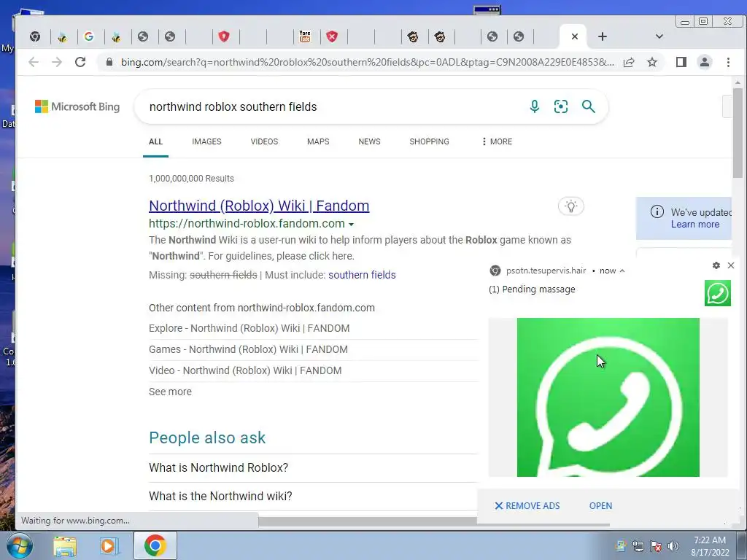This screenshot has height=560, width=747.
Task: Click the '(1) Pending massage' notification text
Action: coord(532,289)
